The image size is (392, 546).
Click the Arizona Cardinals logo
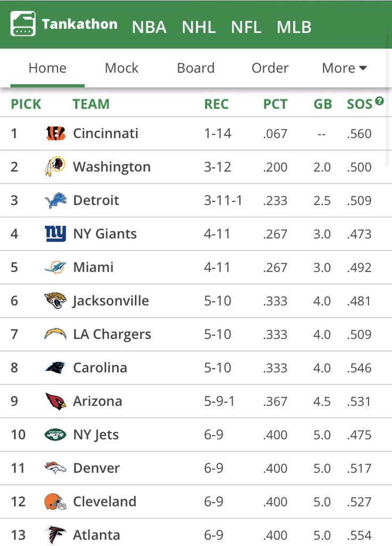55,401
